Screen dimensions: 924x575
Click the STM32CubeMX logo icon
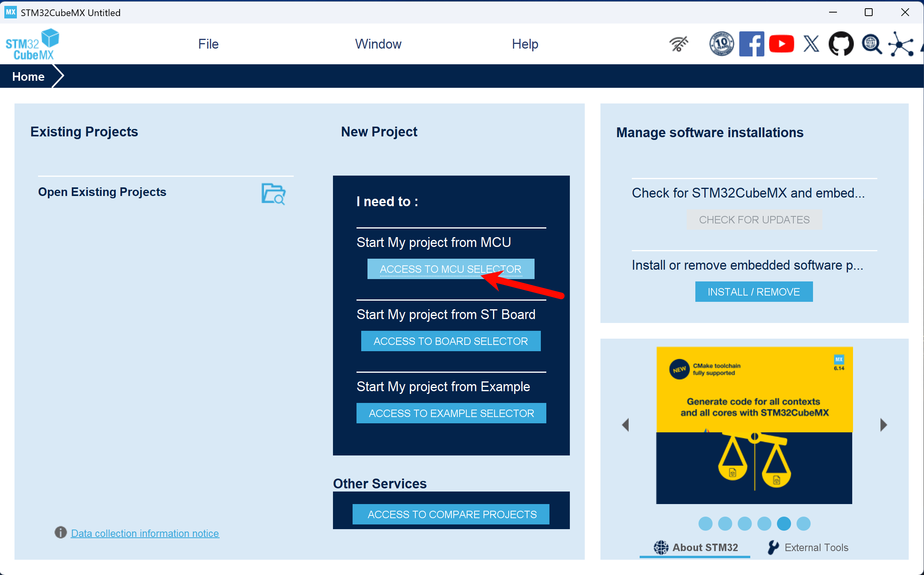[x=32, y=44]
